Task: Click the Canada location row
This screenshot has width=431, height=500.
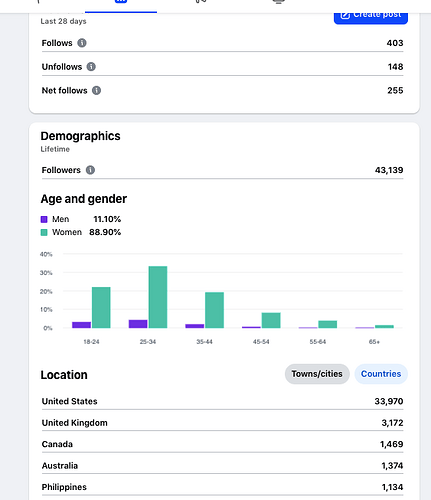Action: pyautogui.click(x=222, y=444)
